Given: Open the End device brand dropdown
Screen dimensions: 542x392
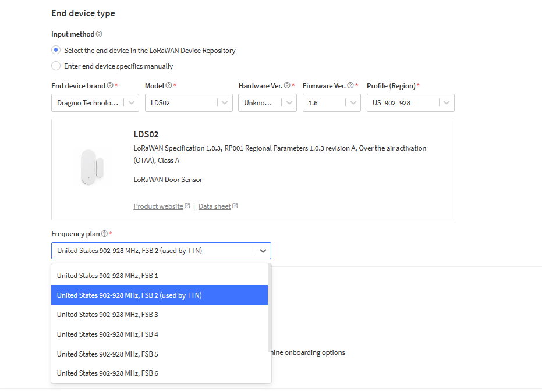Looking at the screenshot, I should 95,102.
